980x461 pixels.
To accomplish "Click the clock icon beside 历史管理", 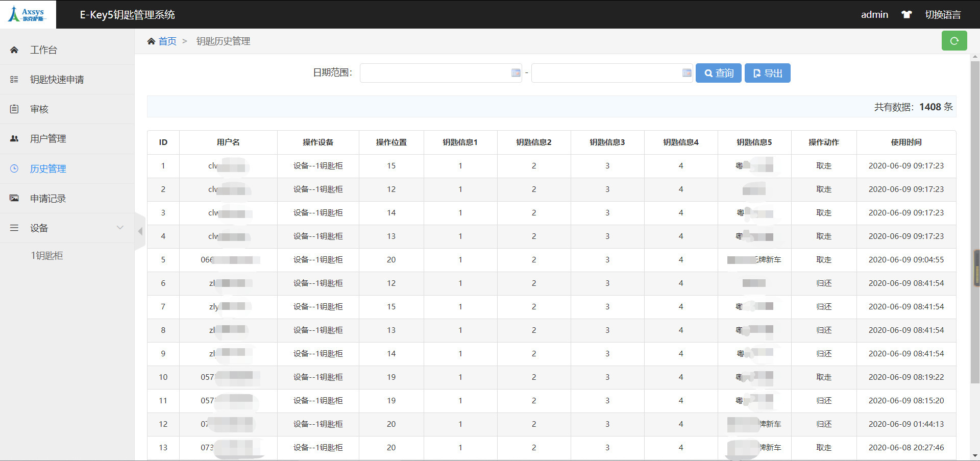I will point(14,168).
